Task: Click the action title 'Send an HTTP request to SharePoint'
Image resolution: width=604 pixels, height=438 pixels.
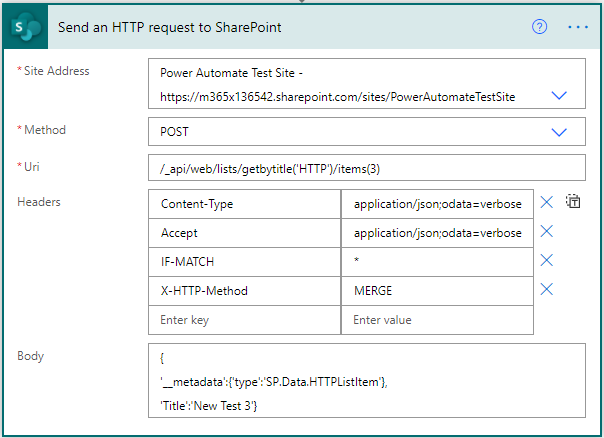Action: click(x=169, y=27)
